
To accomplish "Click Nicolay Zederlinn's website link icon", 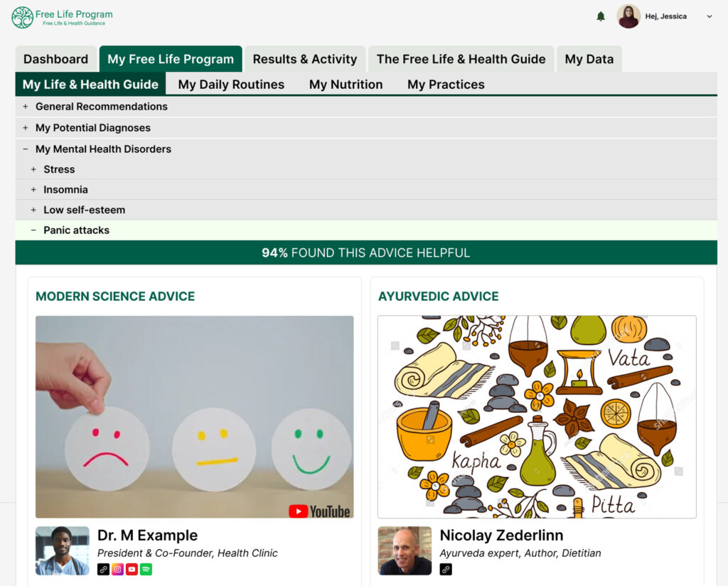I will [446, 569].
